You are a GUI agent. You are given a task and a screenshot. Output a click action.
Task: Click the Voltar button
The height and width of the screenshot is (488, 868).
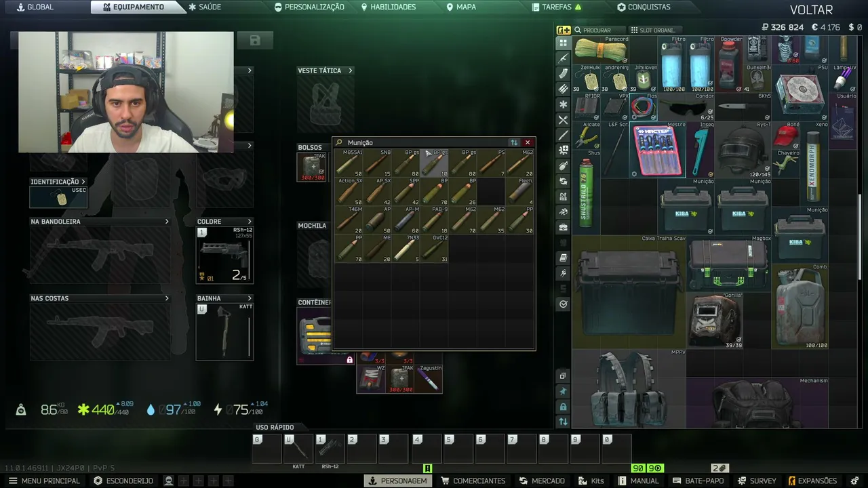coord(811,9)
